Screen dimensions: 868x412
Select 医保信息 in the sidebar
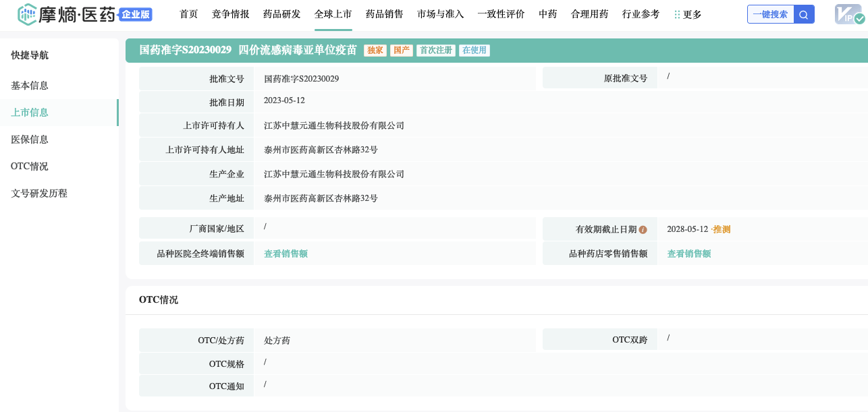(30, 140)
